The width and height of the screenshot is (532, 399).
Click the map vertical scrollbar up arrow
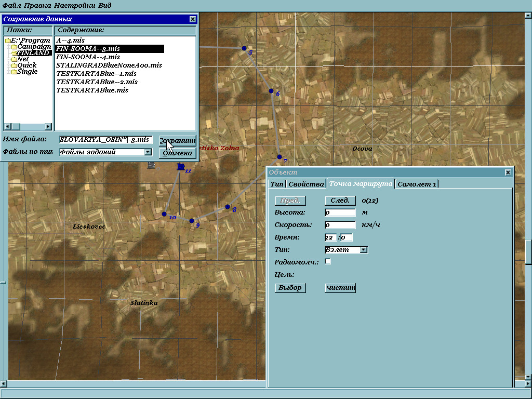[x=528, y=15]
